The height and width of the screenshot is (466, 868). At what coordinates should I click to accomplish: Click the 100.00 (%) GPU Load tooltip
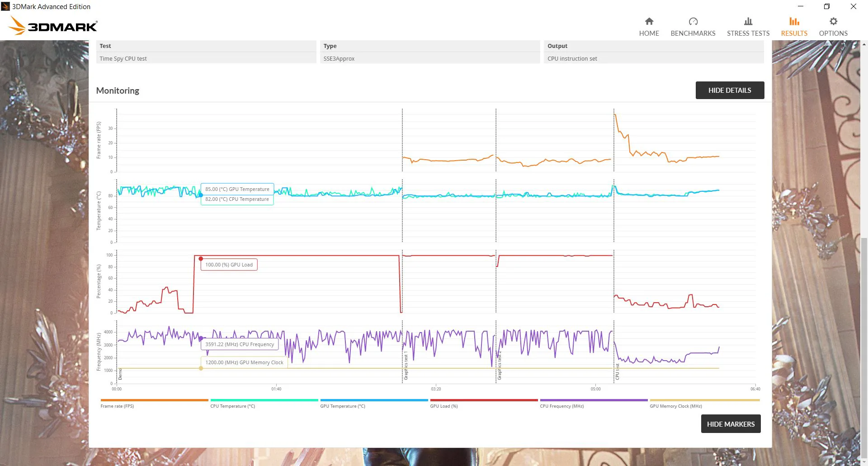tap(229, 265)
